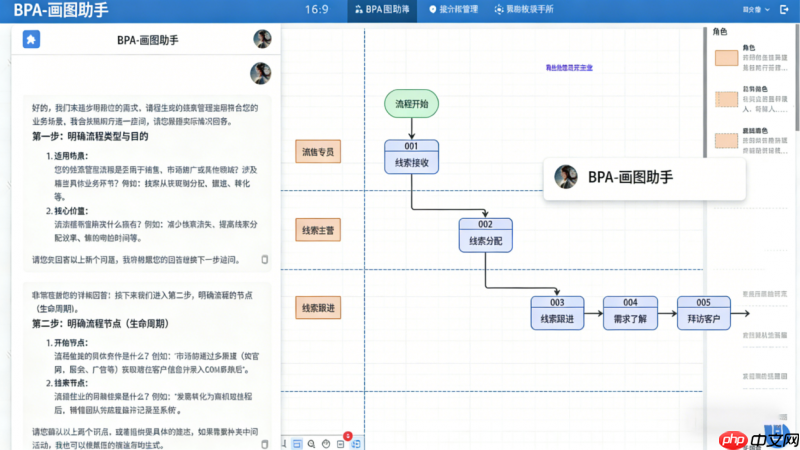Screen dimensions: 800x450
Task: Click the blue home icon in chat panel
Action: point(32,39)
